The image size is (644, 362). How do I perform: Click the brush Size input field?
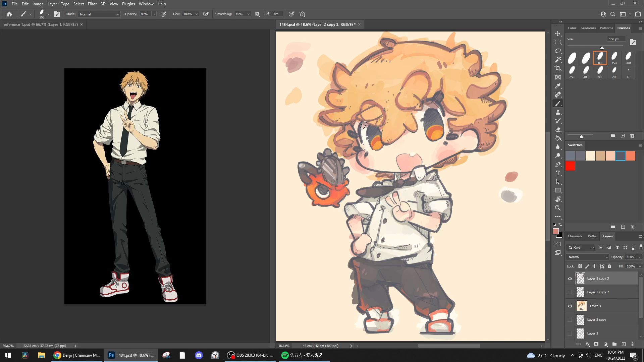click(x=616, y=39)
